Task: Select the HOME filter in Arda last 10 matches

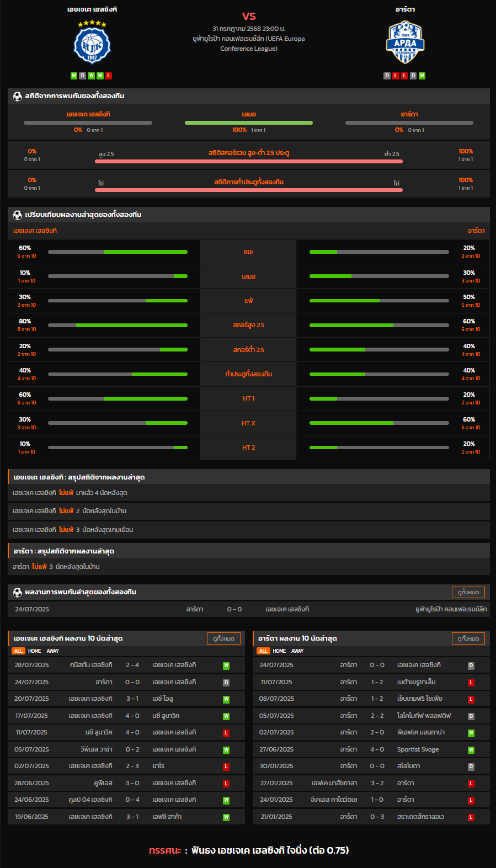Action: (x=279, y=651)
